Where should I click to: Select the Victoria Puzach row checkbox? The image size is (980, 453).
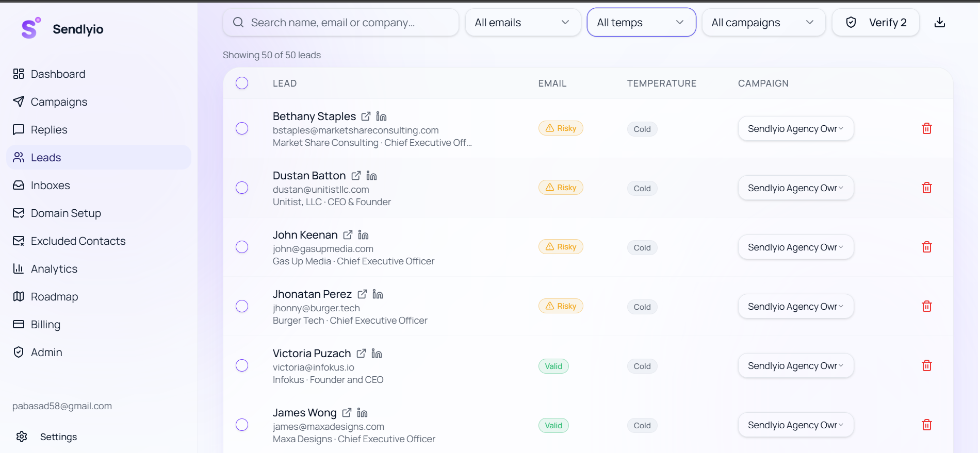(242, 365)
